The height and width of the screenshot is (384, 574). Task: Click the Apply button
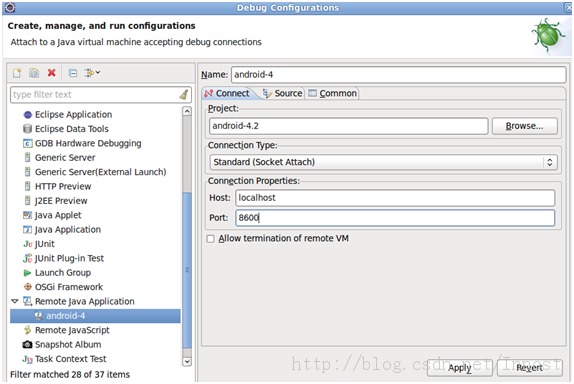pos(459,368)
